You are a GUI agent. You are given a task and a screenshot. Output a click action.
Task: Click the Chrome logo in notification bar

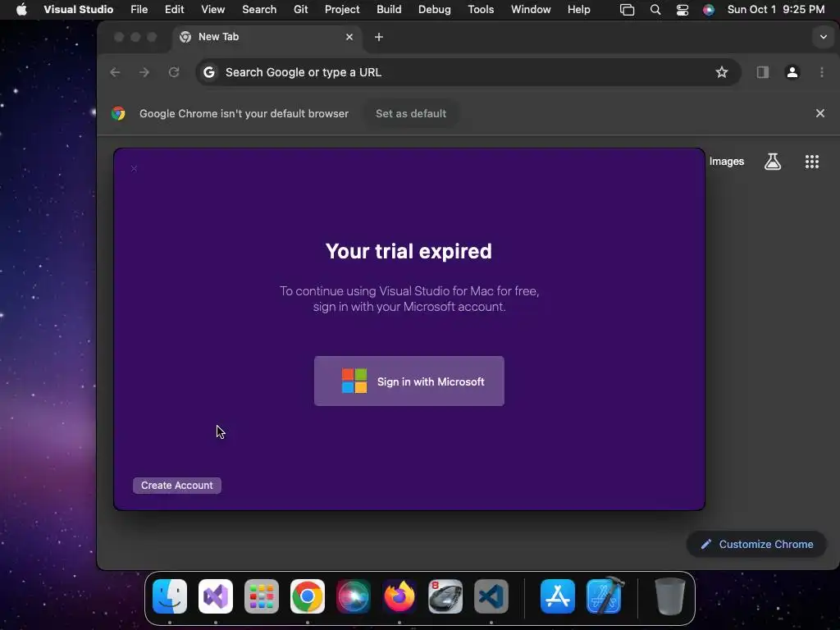pos(118,113)
